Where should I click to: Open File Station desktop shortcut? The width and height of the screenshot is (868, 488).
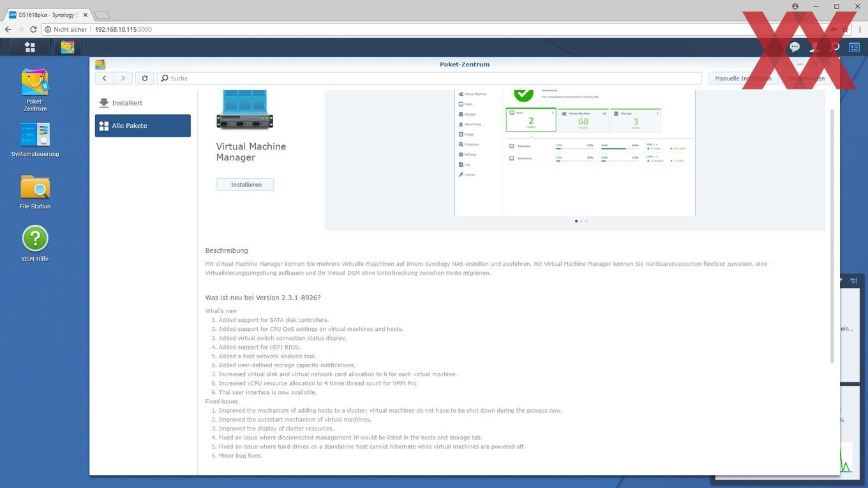coord(35,192)
